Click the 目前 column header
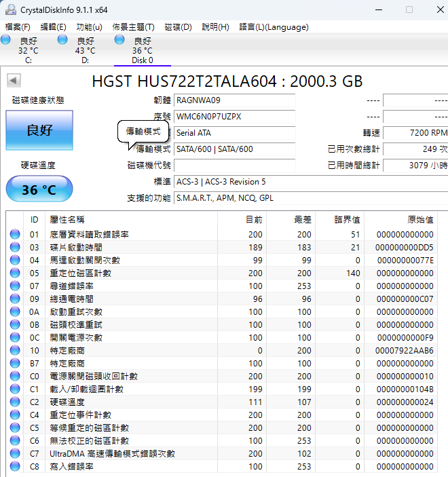The image size is (448, 477). [x=242, y=219]
